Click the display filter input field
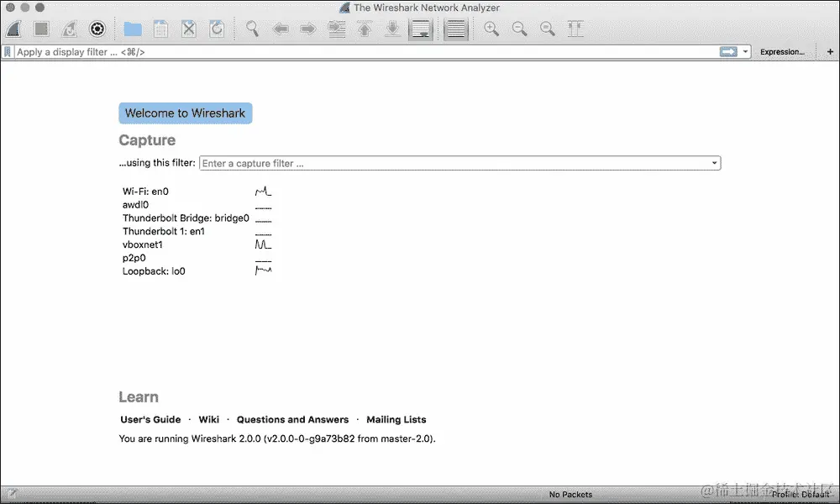The height and width of the screenshot is (504, 840). (366, 52)
